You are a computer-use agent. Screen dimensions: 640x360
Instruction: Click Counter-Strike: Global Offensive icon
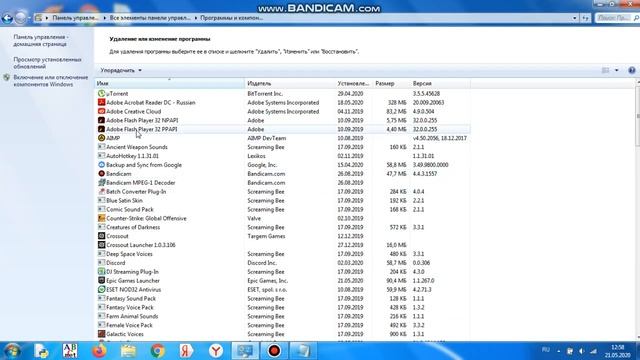tap(102, 218)
